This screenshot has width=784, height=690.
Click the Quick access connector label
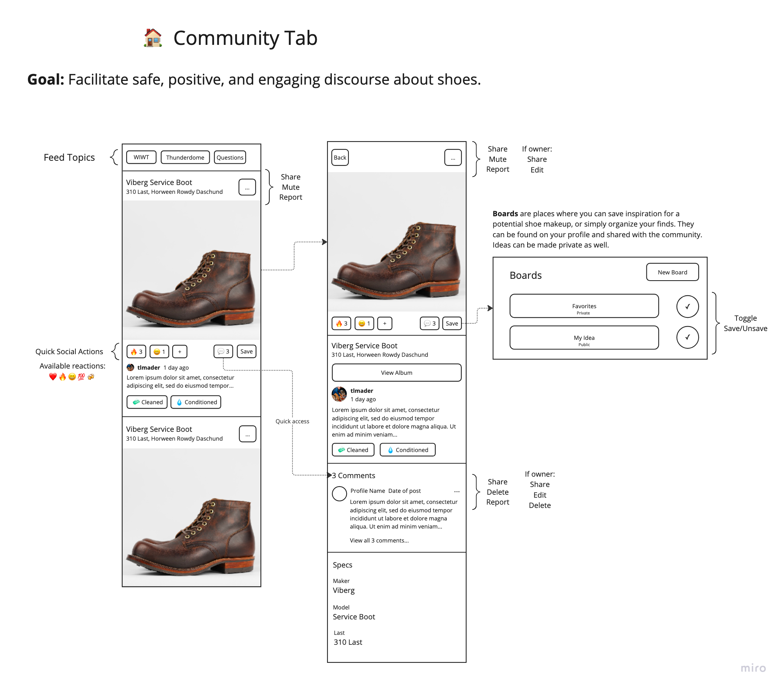pyautogui.click(x=292, y=421)
